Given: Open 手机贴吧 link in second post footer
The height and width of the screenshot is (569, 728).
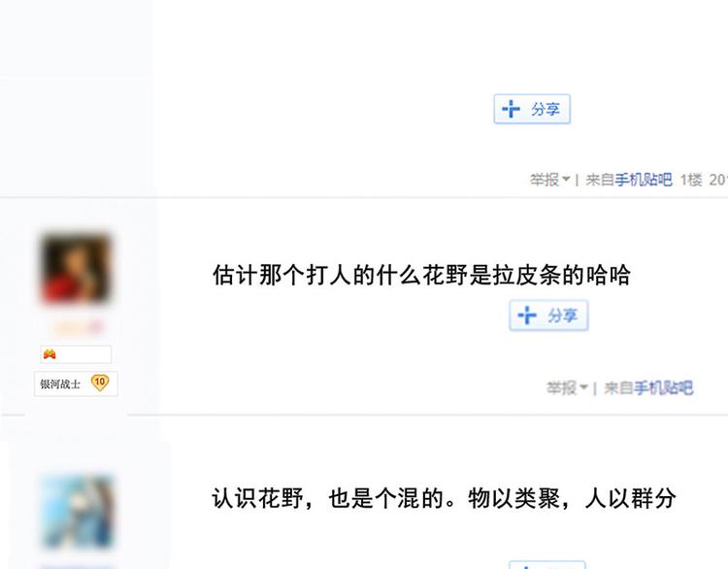Looking at the screenshot, I should coord(664,387).
